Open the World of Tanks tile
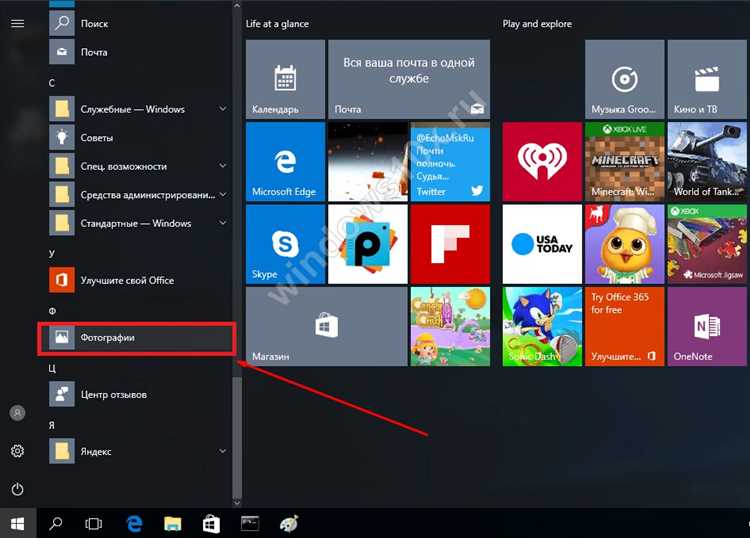Viewport: 750px width, 538px height. click(707, 162)
